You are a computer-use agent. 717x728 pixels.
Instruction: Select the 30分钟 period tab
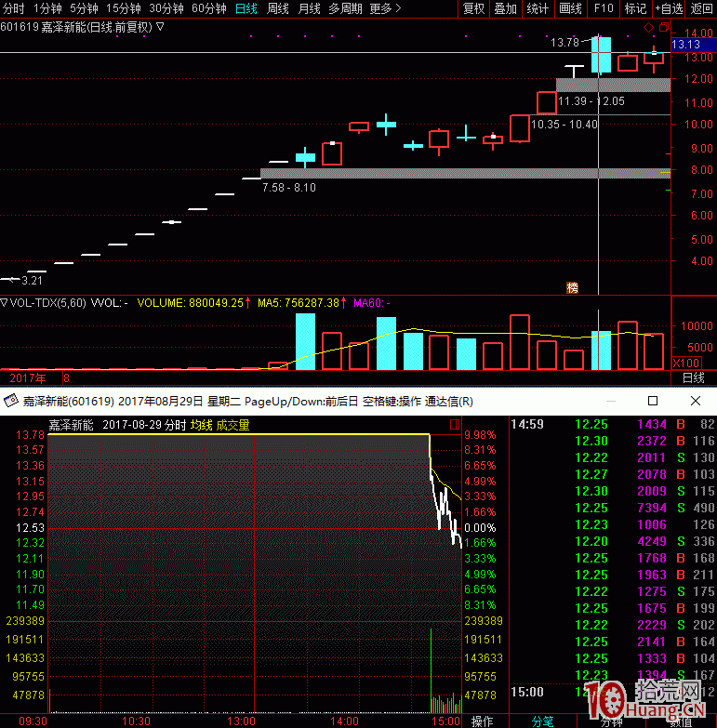pyautogui.click(x=166, y=8)
